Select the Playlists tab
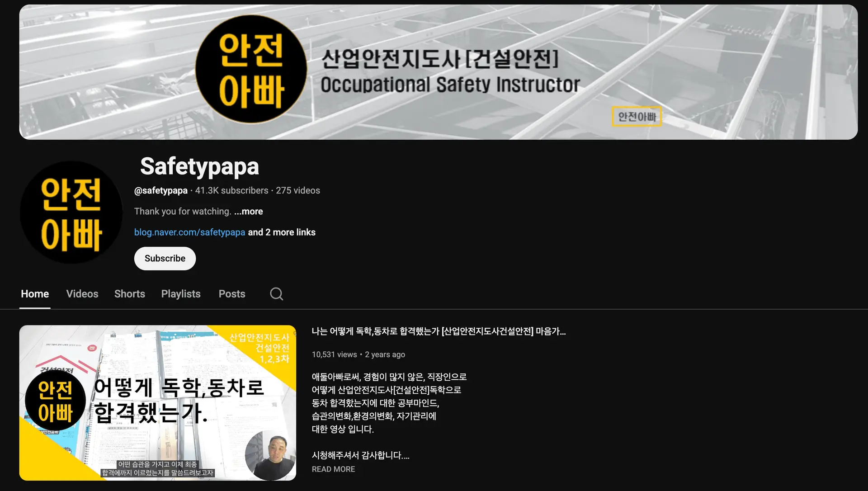 click(x=180, y=294)
